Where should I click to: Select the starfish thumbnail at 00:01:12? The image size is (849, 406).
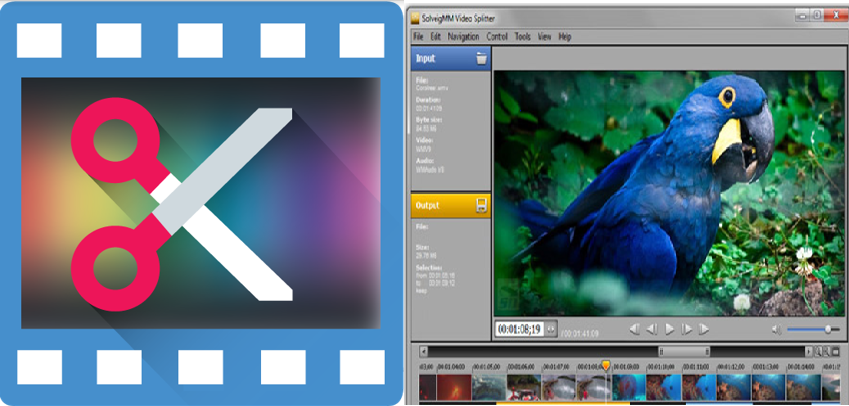[x=734, y=387]
